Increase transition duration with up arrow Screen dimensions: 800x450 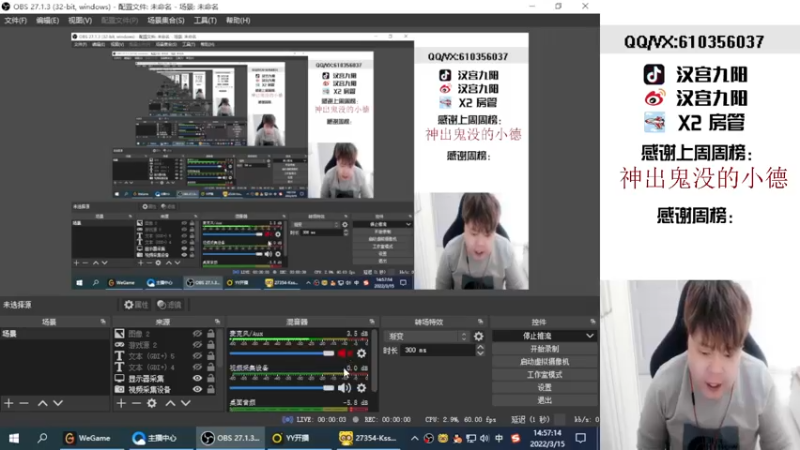click(480, 347)
